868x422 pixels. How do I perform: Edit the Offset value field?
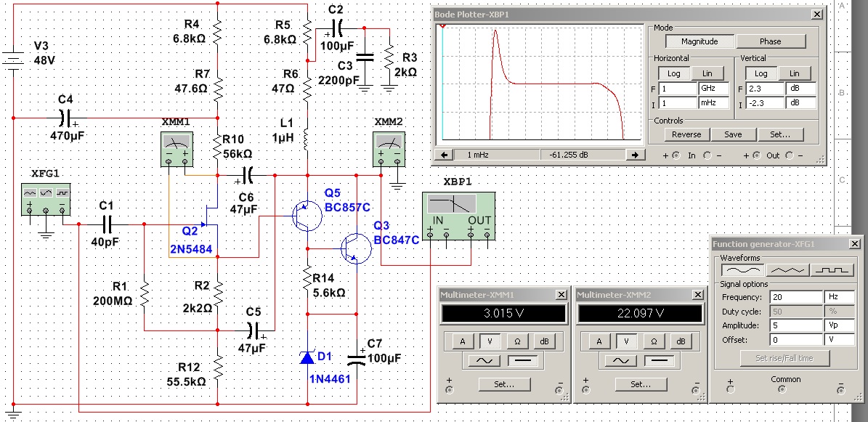[796, 339]
